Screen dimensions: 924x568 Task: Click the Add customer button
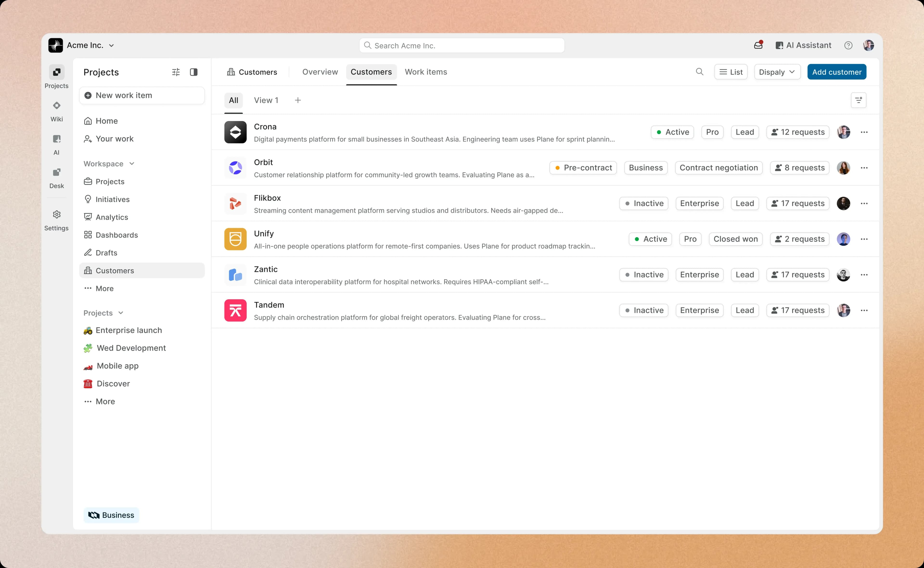[836, 72]
